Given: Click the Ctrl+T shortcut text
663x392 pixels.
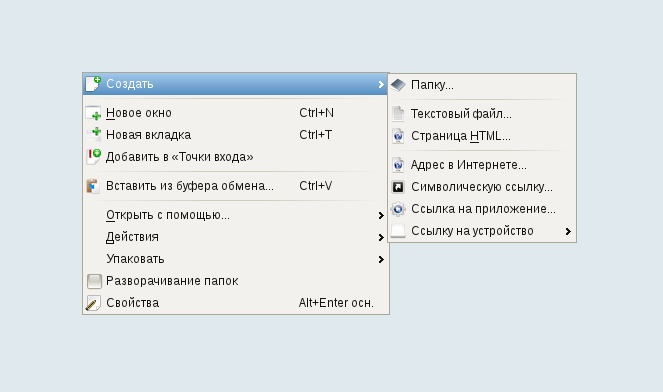Looking at the screenshot, I should (x=315, y=134).
